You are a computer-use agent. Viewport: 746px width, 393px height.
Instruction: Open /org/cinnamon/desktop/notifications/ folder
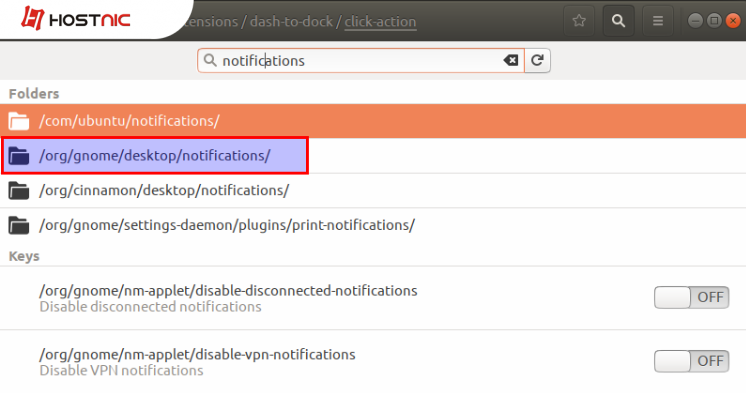373,190
